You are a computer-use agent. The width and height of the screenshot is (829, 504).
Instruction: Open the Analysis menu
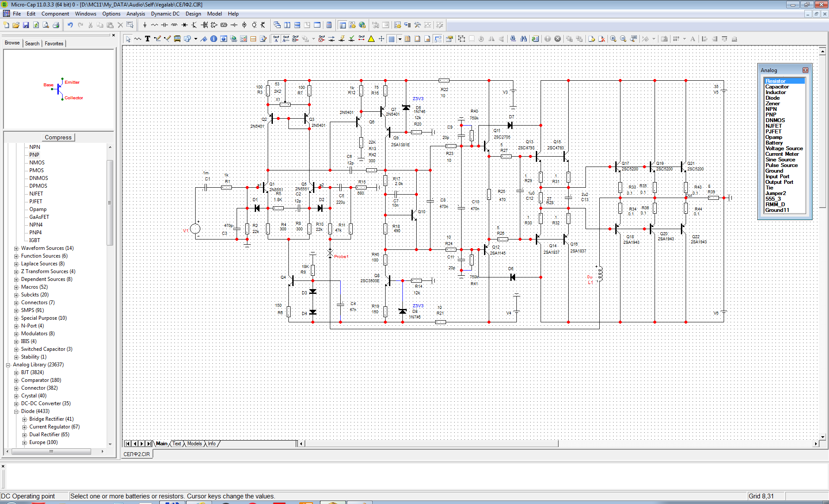click(x=136, y=14)
